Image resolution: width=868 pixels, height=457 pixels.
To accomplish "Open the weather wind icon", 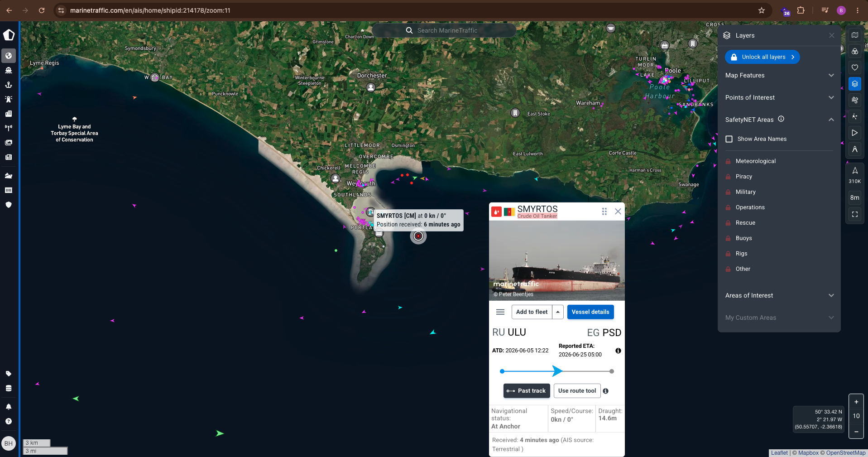I will 855,100.
